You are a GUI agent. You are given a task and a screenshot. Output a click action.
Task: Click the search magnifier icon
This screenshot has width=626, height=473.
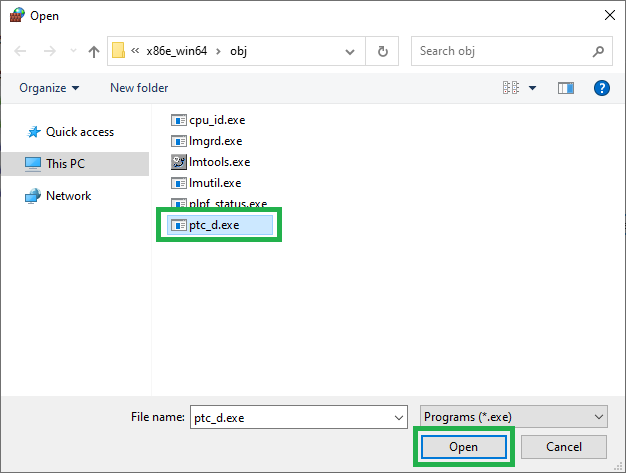(x=597, y=51)
